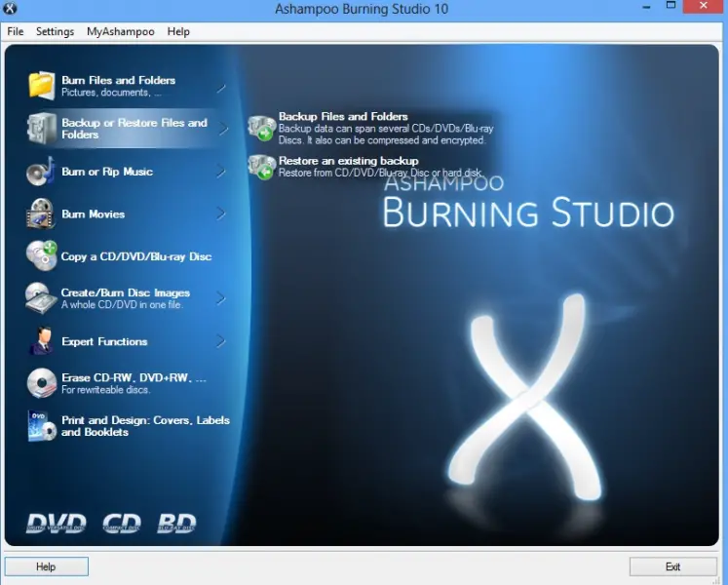Minimize the Ashampoo Burning Studio window
Screen dimensions: 728x585
(x=646, y=7)
